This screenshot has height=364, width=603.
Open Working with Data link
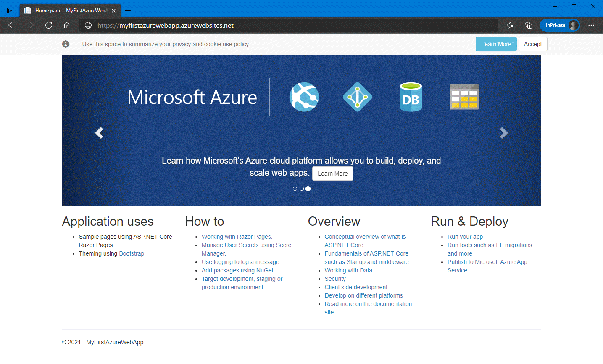tap(348, 270)
